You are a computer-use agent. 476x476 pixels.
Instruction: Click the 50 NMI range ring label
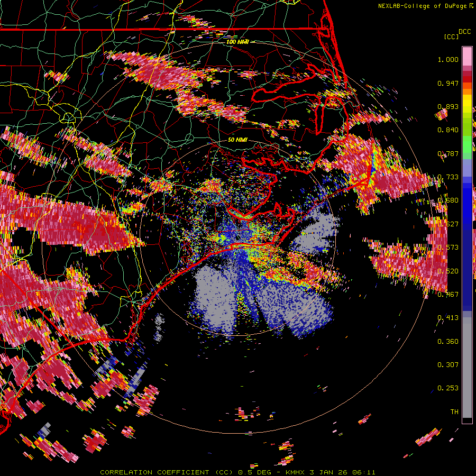pyautogui.click(x=237, y=140)
